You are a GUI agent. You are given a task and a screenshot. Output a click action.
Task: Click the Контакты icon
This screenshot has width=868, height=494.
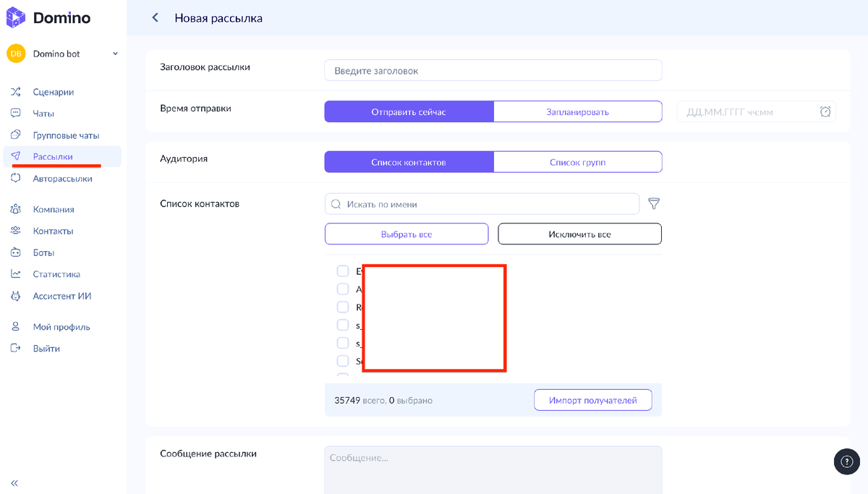(16, 231)
